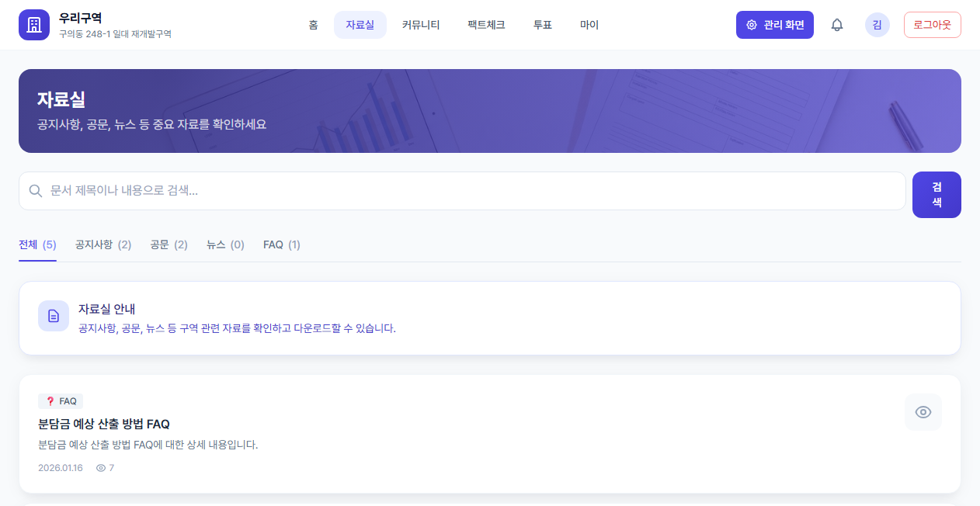Click the eye view icon on FAQ card

pyautogui.click(x=923, y=412)
